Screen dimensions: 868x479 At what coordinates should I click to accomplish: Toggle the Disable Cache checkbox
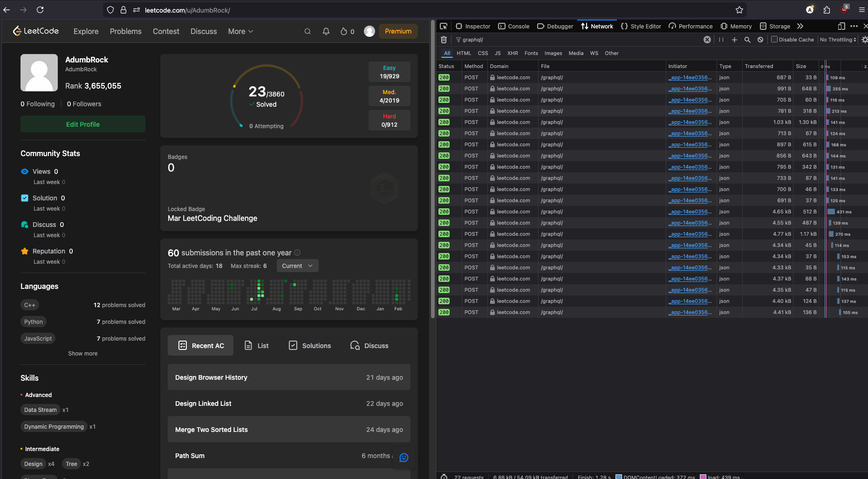tap(774, 40)
